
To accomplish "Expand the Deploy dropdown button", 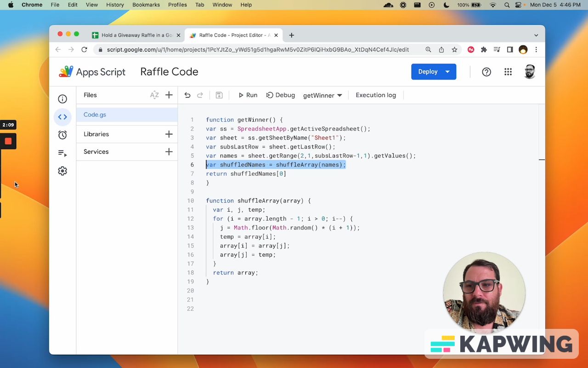I will coord(447,72).
